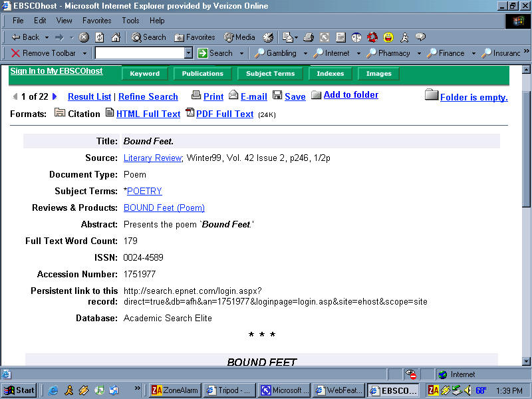Expand the Gambling dropdown arrow
Viewport: 532px width, 399px height.
[x=305, y=53]
